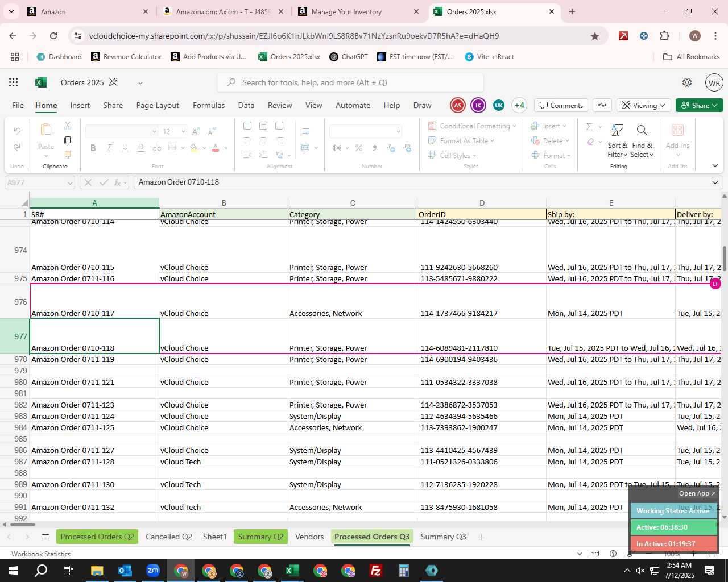Select cell with OrderID 113-8475930-1681058
Image resolution: width=728 pixels, height=582 pixels.
tap(481, 507)
